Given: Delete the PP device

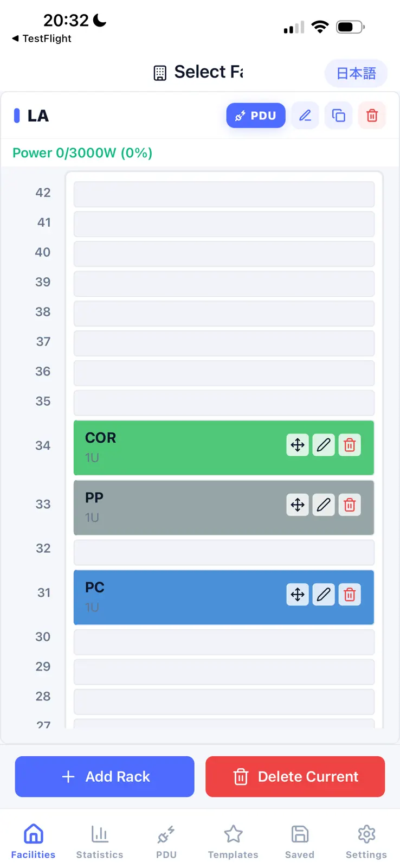Looking at the screenshot, I should [350, 505].
